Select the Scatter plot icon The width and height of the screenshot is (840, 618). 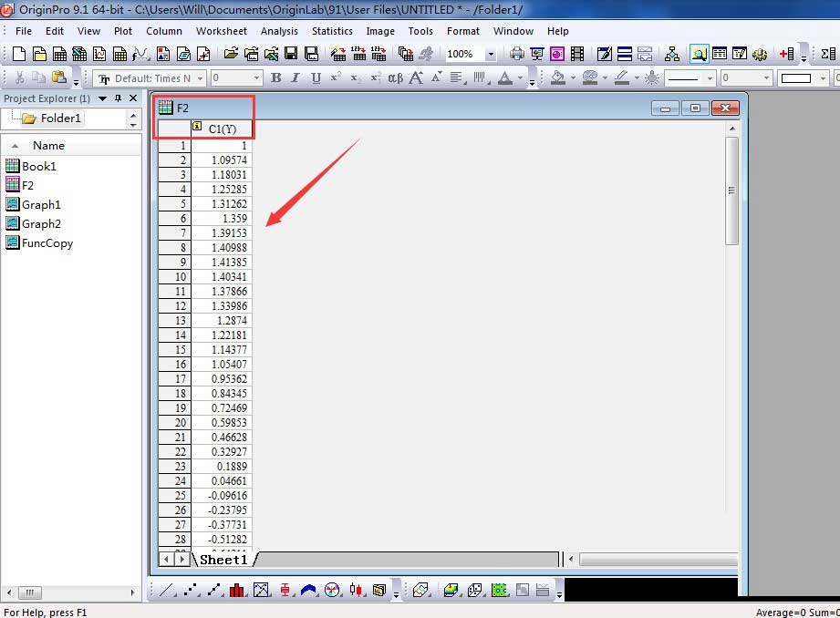click(x=190, y=590)
